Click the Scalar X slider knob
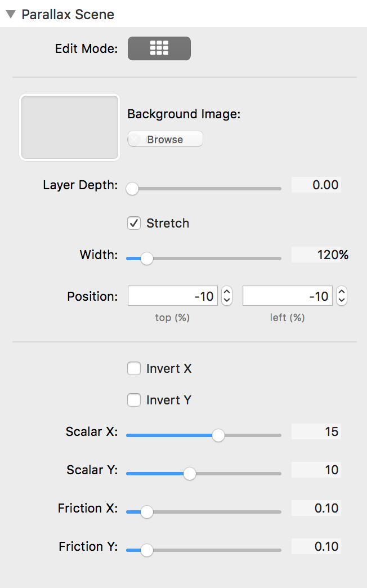The image size is (367, 588). (x=218, y=435)
